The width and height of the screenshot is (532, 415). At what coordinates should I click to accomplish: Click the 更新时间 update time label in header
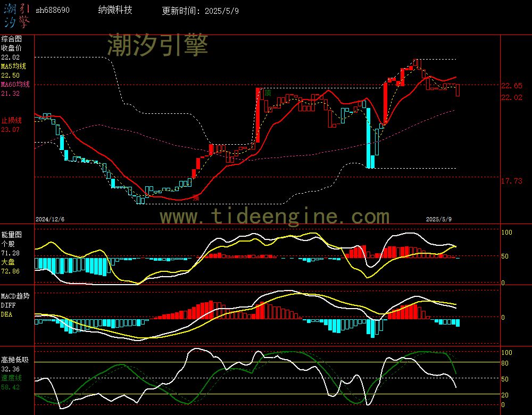(200, 11)
